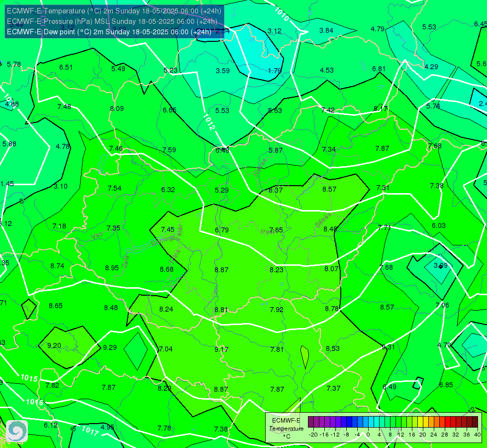Click the 8.68 grid value
This screenshot has width=487, height=448.
click(167, 269)
